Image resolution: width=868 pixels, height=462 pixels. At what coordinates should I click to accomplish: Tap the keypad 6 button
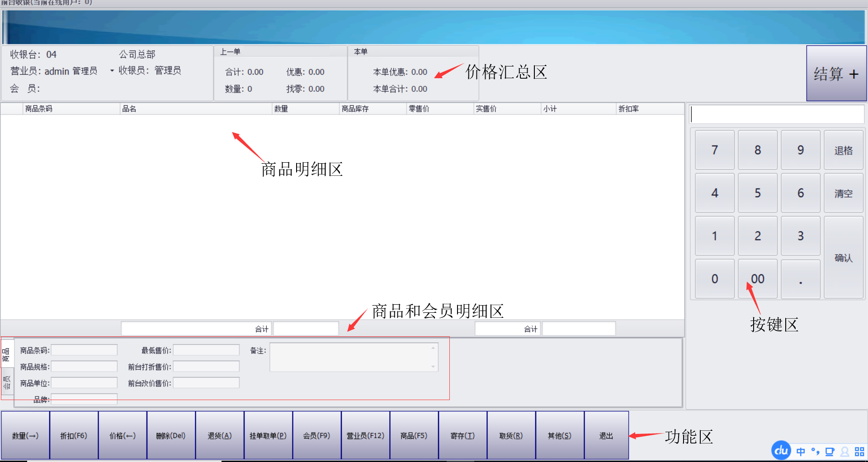pyautogui.click(x=801, y=193)
